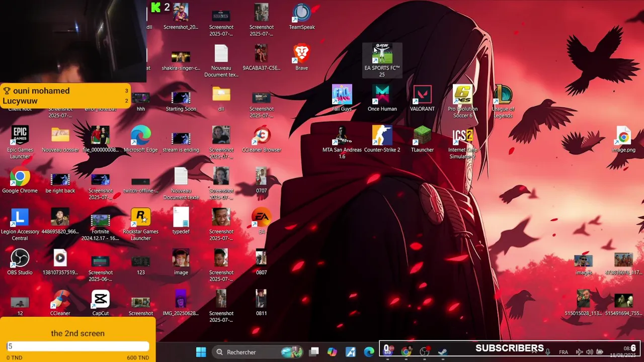Switch to Edge in the taskbar

pyautogui.click(x=369, y=352)
